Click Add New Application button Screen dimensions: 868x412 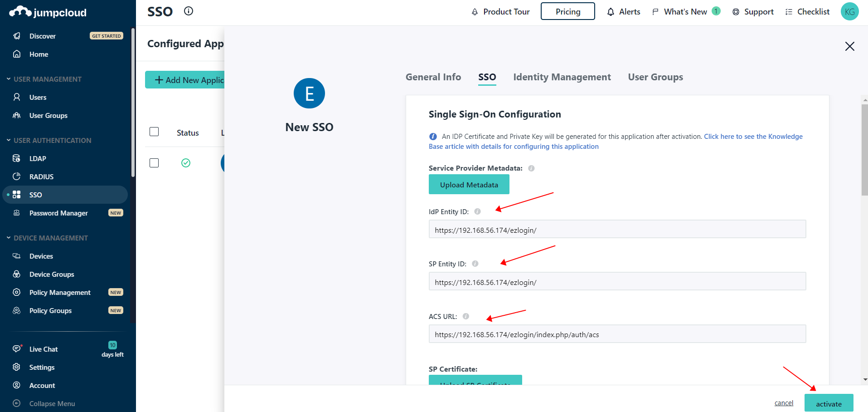tap(185, 80)
